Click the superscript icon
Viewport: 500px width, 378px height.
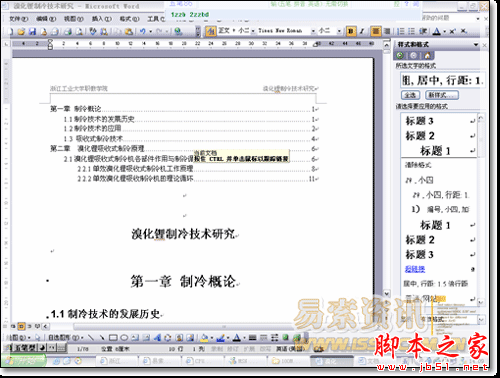452,31
